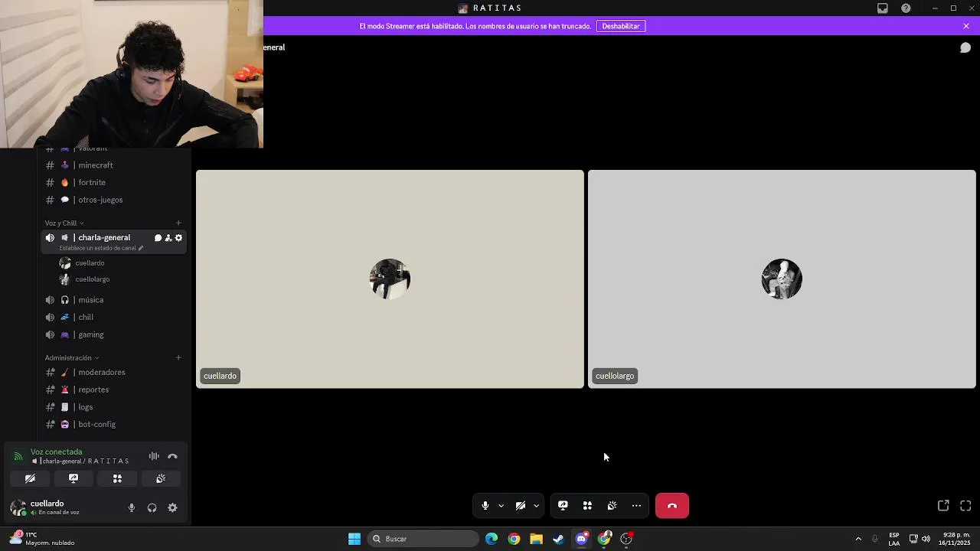Turn on camera in bottom call controls
This screenshot has height=551, width=980.
[x=521, y=506]
